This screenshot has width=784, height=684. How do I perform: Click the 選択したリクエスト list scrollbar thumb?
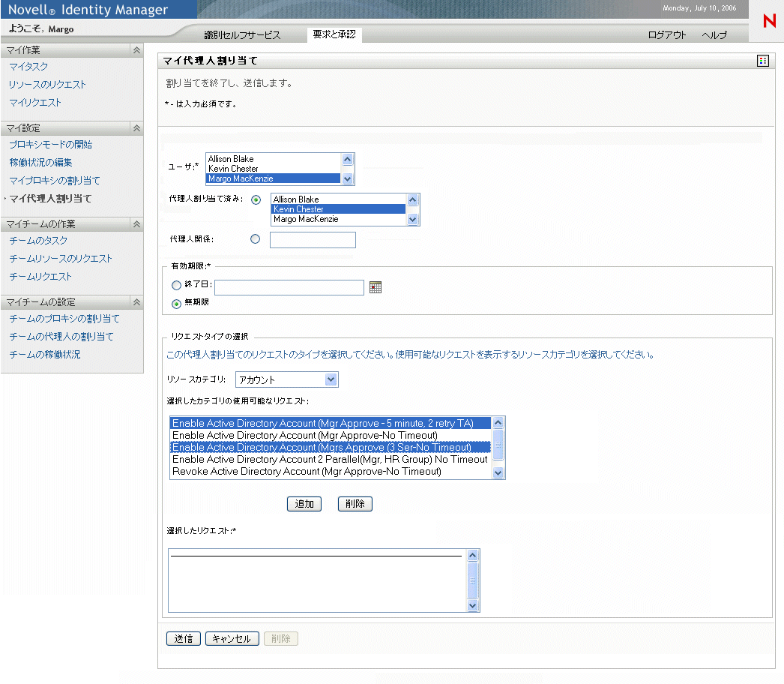pos(472,580)
